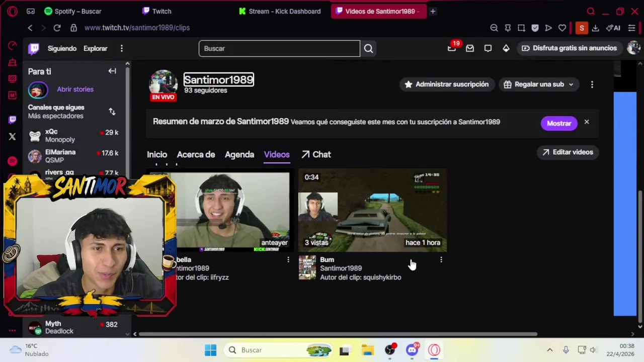Change sort order of followed channels
This screenshot has width=644, height=362.
[x=112, y=111]
